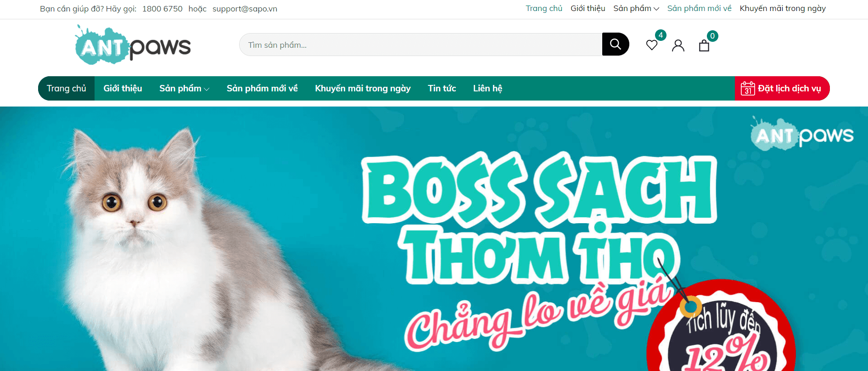The width and height of the screenshot is (868, 371).
Task: Click the black search magnifier button
Action: pyautogui.click(x=615, y=44)
